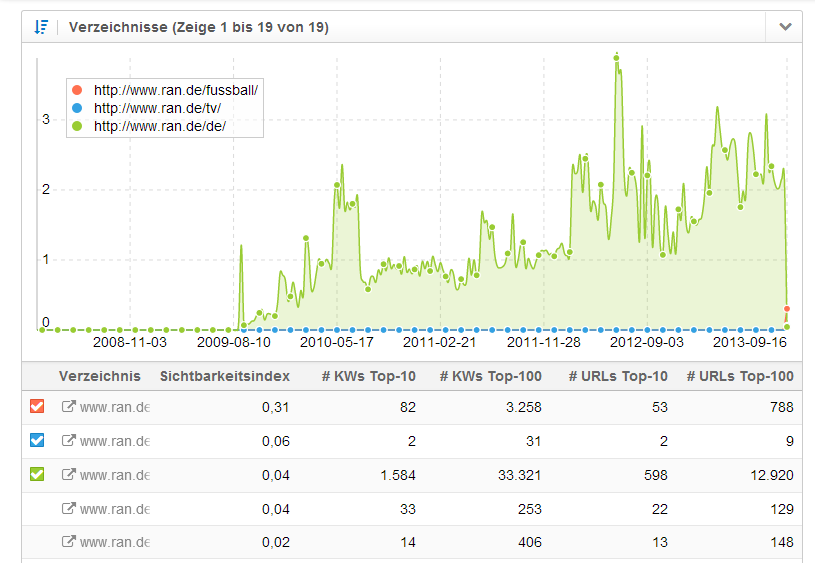The image size is (815, 563).
Task: Click the Verzeichnis column header
Action: point(100,376)
